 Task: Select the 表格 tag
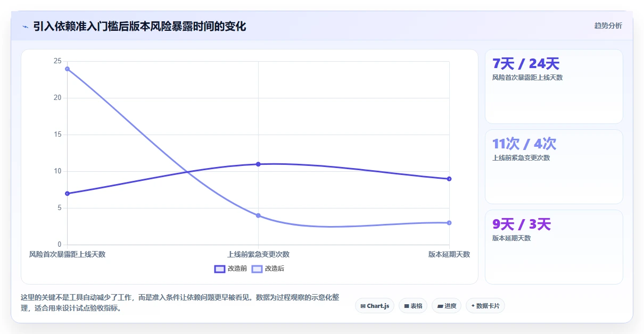point(413,306)
